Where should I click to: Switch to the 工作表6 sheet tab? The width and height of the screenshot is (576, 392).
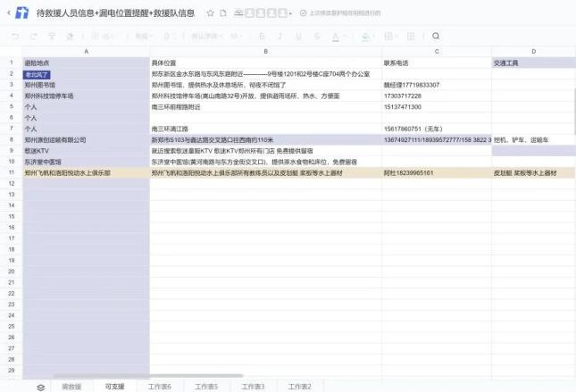tap(160, 387)
